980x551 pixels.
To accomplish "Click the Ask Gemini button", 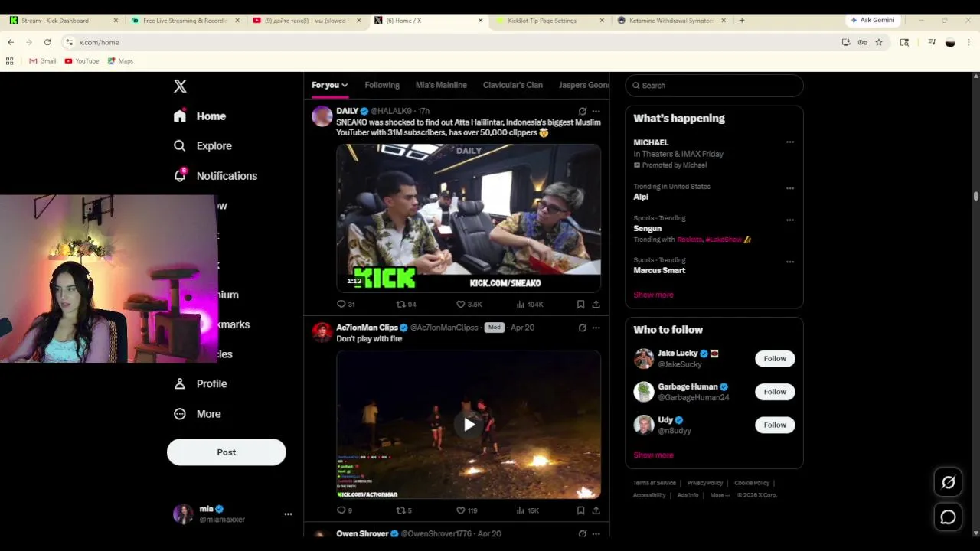I will click(873, 21).
